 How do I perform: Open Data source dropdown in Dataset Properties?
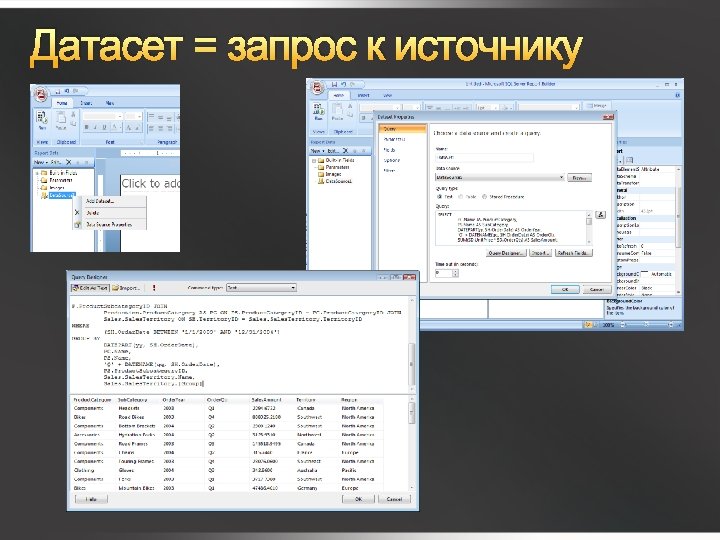561,177
